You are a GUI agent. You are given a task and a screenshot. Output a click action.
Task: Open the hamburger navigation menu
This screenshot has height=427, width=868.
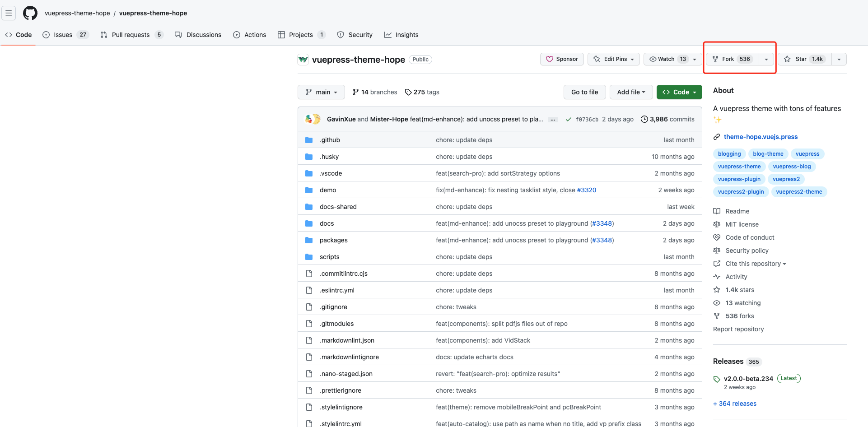9,13
